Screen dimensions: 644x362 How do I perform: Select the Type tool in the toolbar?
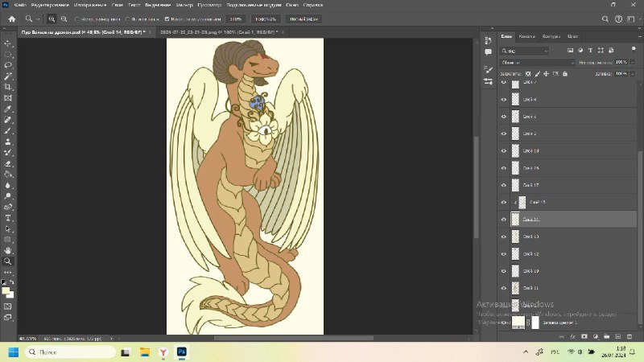(8, 218)
